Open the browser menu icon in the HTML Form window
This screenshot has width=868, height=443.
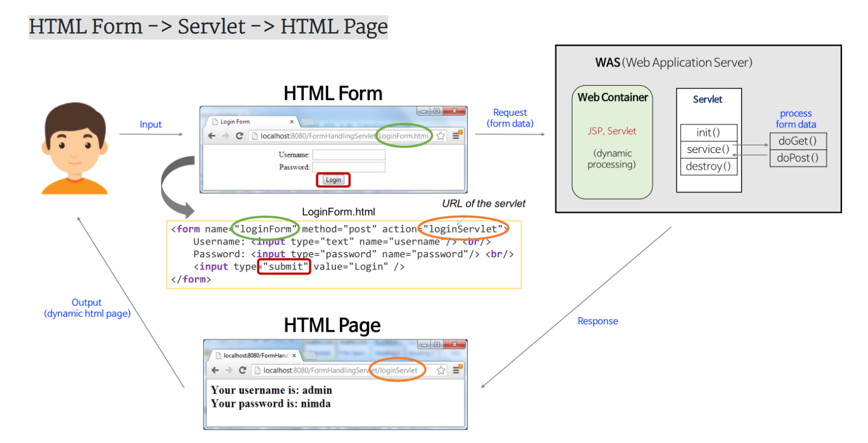[457, 135]
